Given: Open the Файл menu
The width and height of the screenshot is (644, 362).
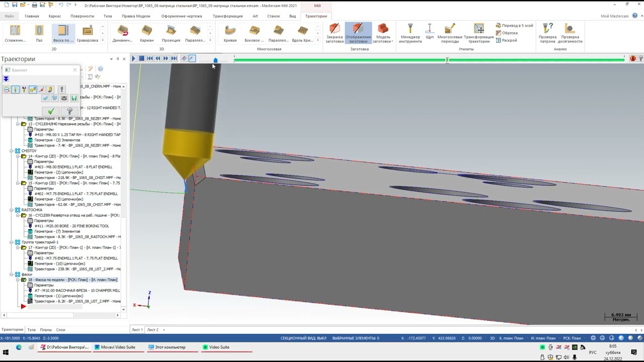Looking at the screenshot, I should click(9, 16).
